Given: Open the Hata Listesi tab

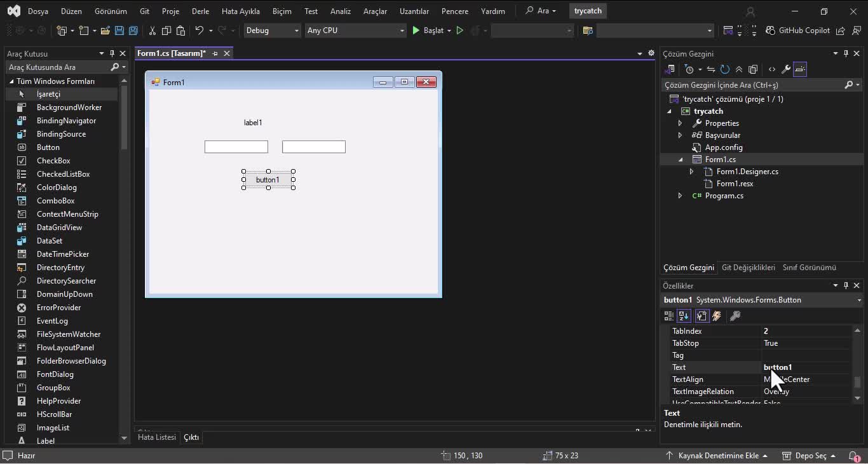Looking at the screenshot, I should click(157, 437).
